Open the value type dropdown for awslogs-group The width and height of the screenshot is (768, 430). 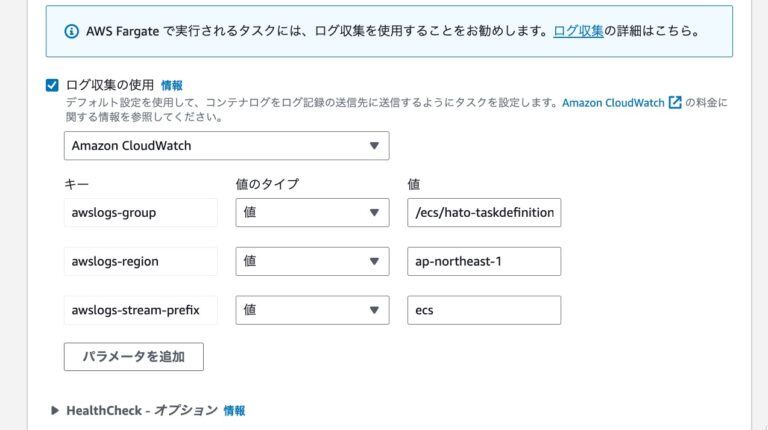(x=312, y=213)
